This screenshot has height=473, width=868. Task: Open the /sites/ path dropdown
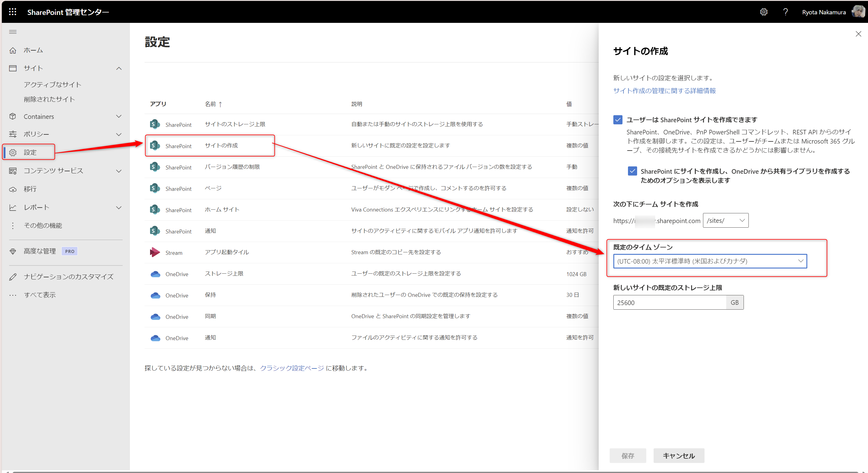(726, 220)
